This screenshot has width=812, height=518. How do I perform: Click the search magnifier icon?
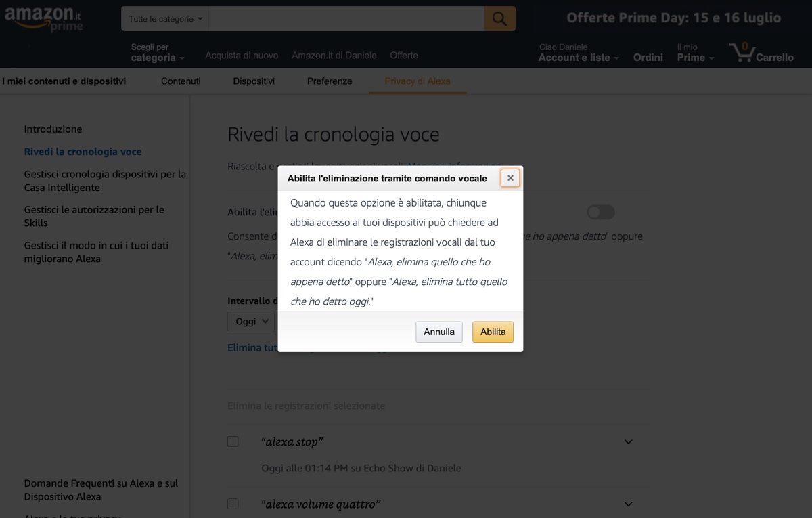[499, 19]
